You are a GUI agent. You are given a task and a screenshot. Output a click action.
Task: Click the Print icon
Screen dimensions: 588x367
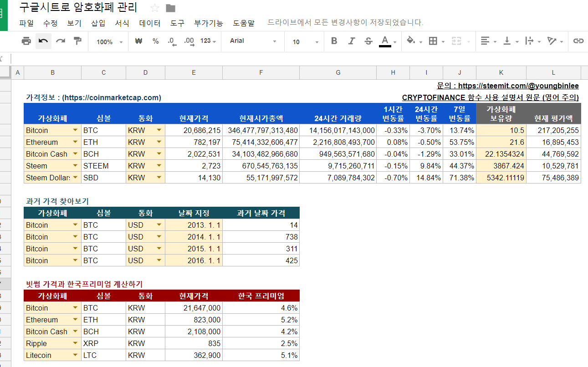[x=26, y=41]
